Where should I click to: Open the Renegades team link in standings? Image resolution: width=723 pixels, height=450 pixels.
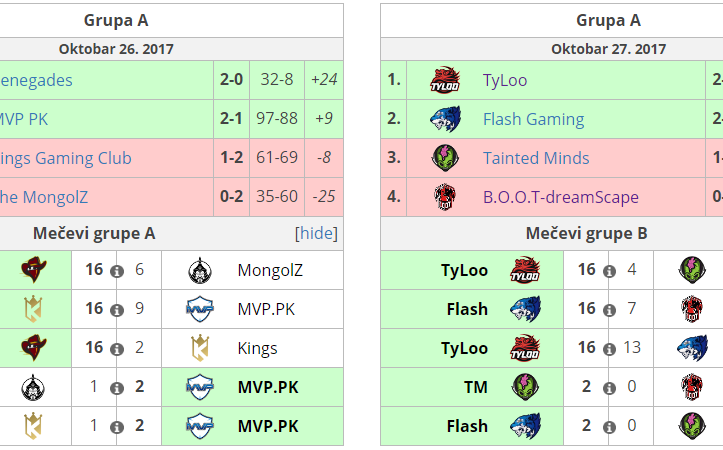36,80
